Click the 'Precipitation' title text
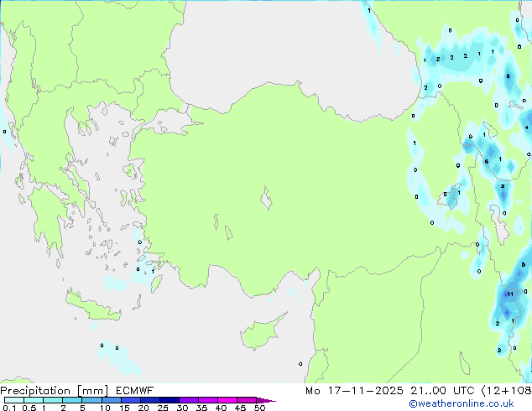 (x=35, y=391)
